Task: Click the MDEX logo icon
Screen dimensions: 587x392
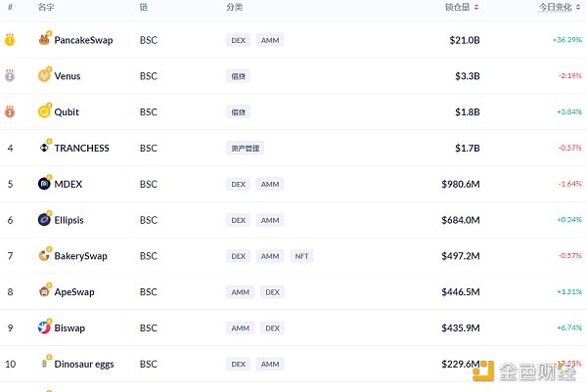Action: click(x=44, y=184)
